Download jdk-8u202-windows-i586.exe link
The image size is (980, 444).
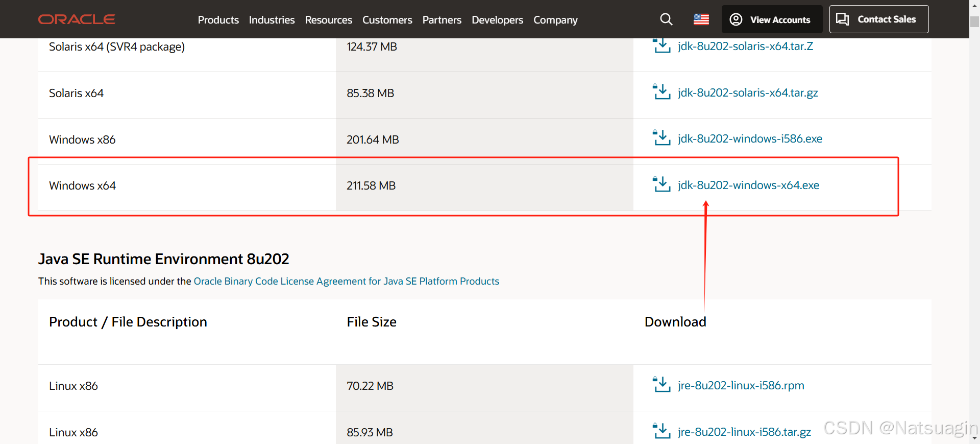tap(750, 138)
